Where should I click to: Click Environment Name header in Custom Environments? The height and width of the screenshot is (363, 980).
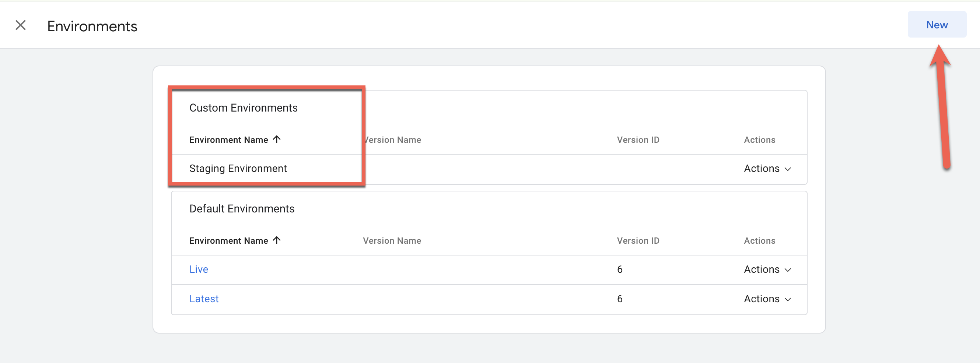point(229,140)
